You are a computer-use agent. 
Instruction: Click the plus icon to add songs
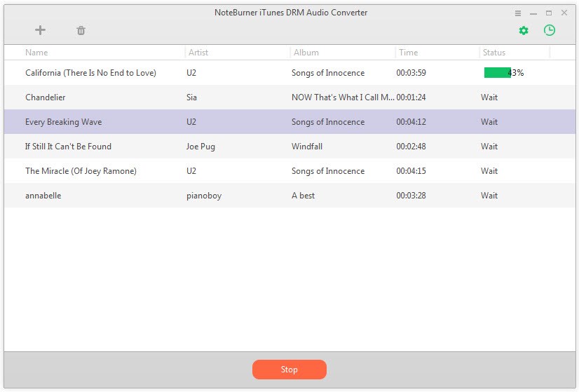40,30
